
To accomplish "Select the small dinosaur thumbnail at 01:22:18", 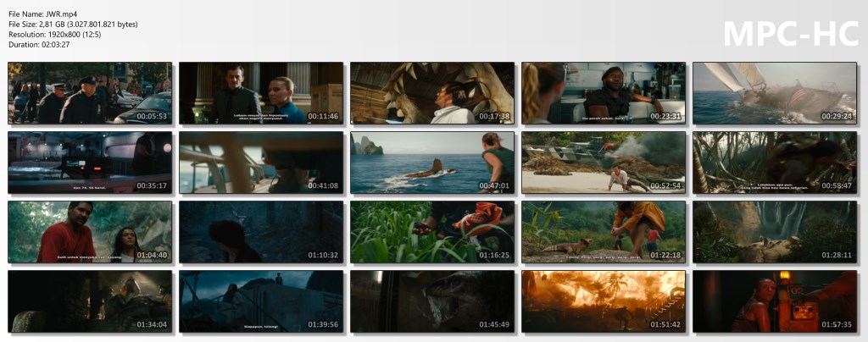I will [x=604, y=232].
